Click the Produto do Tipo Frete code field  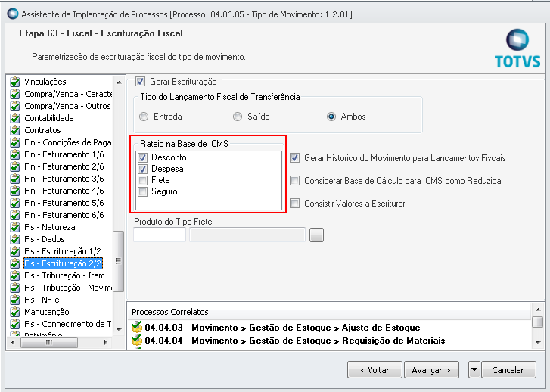160,235
